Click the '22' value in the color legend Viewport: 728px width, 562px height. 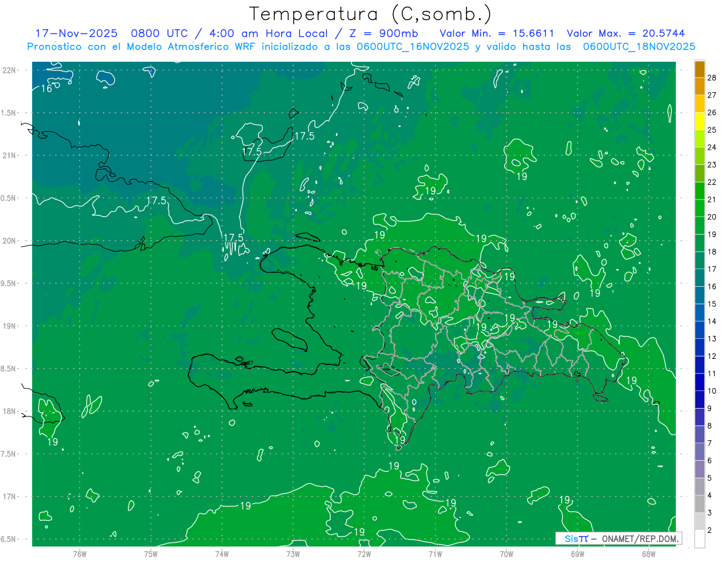click(x=712, y=182)
